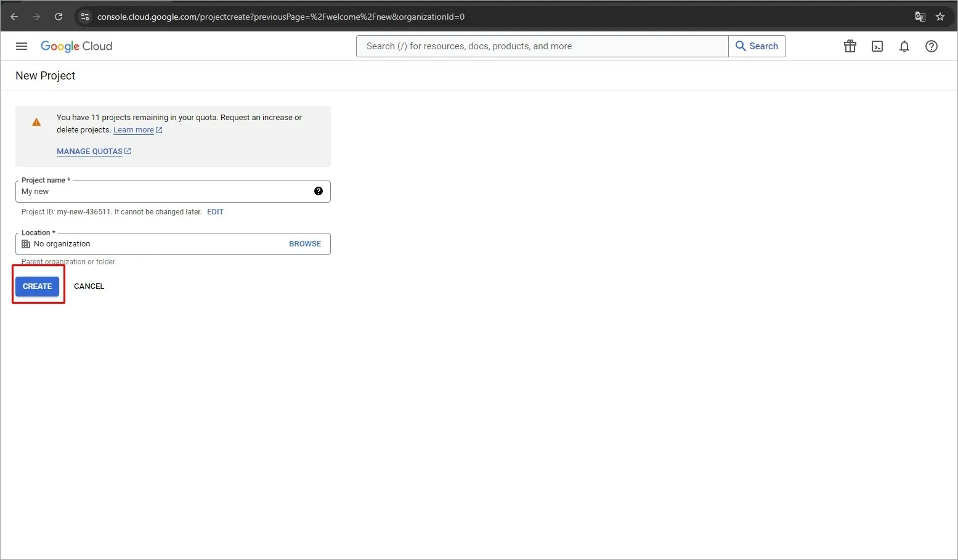The image size is (958, 560).
Task: Bookmark this page with the star icon
Action: [x=941, y=17]
